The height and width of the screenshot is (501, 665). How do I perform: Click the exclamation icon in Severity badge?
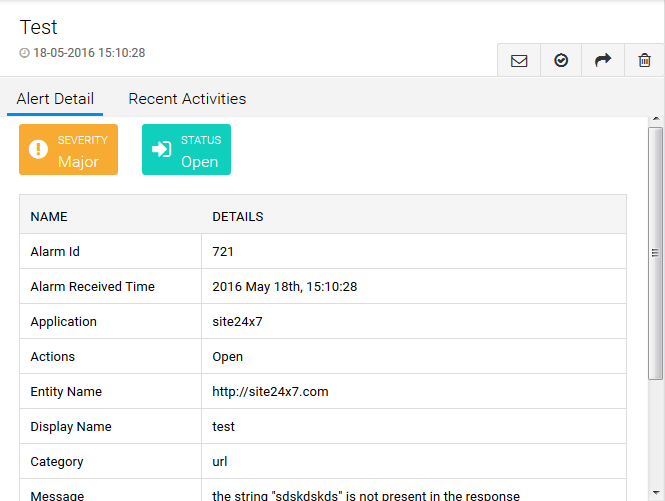39,150
